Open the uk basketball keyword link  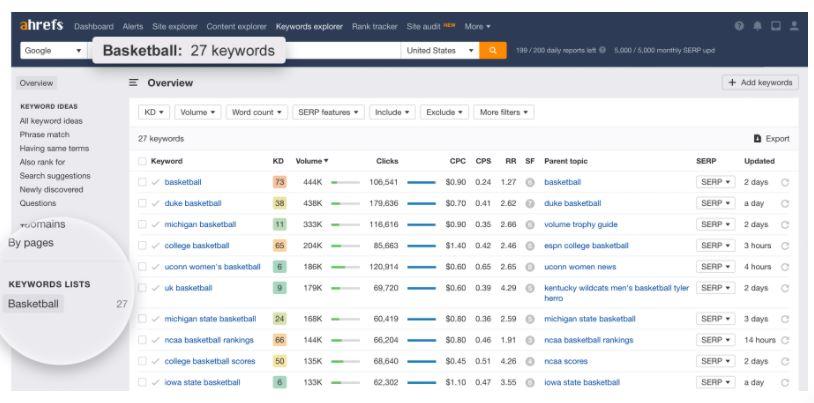[188, 288]
